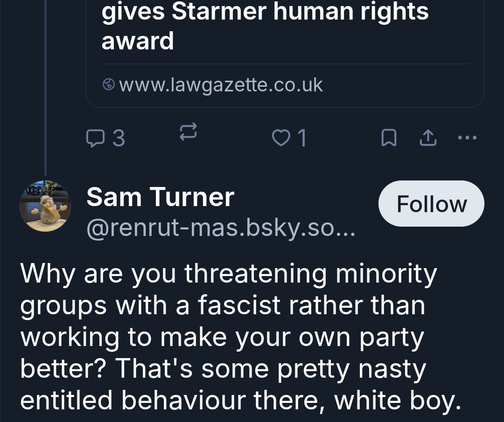Click the reply count number 3
504x422 pixels.
(119, 138)
